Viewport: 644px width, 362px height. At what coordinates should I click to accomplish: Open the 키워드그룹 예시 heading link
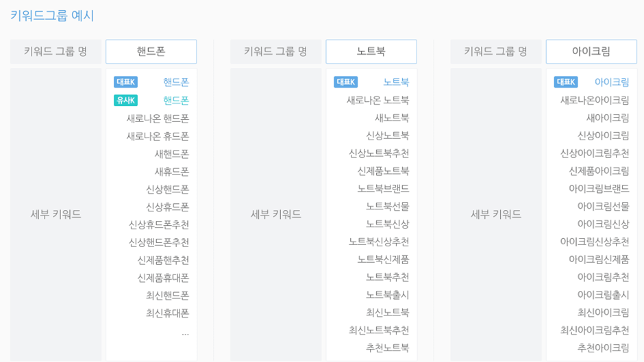click(x=52, y=16)
